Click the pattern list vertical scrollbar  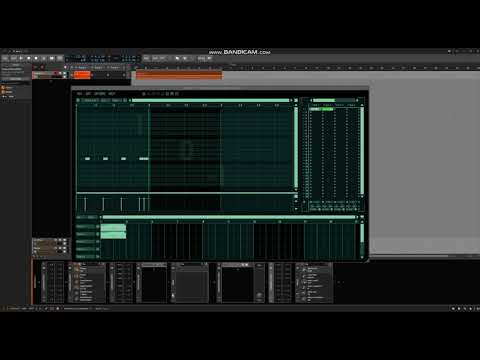(x=362, y=150)
